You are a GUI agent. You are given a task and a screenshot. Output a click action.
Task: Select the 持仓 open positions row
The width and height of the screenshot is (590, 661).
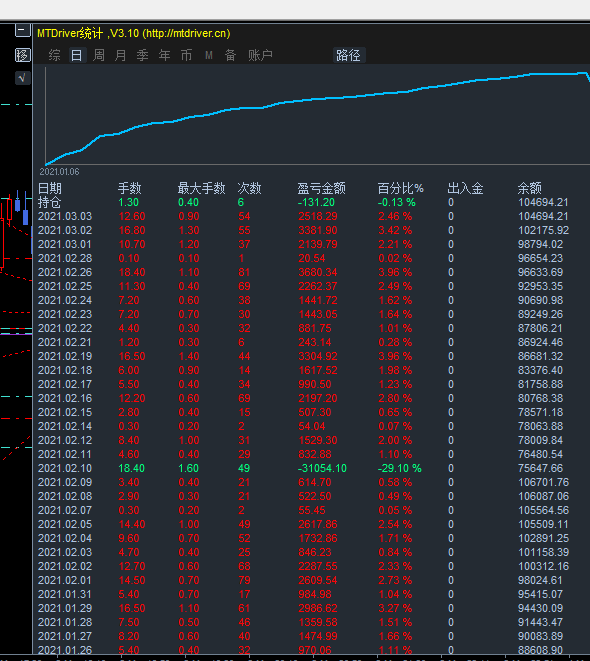[x=312, y=202]
